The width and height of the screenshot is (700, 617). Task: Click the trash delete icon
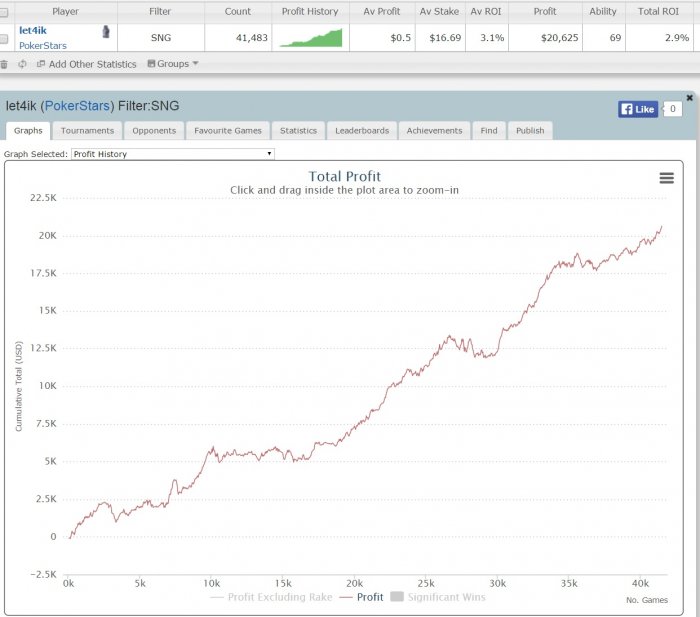click(4, 64)
